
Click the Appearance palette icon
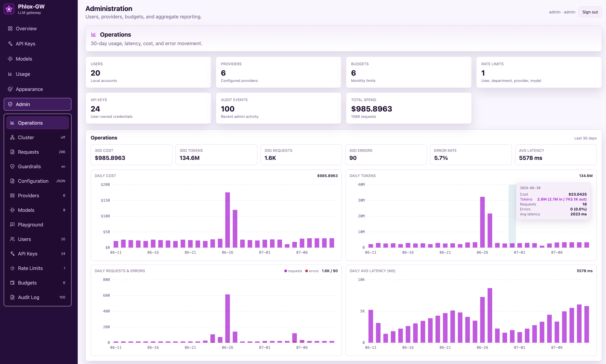(x=10, y=89)
